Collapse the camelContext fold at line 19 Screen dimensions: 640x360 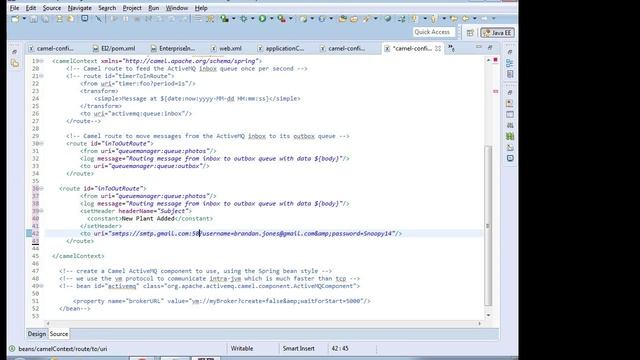(x=42, y=61)
